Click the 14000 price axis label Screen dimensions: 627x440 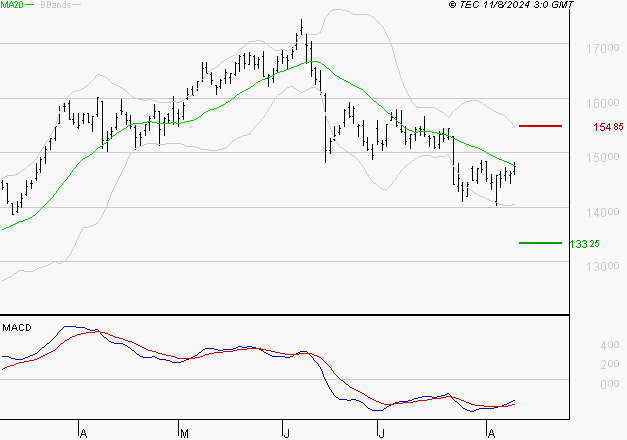[x=603, y=212]
